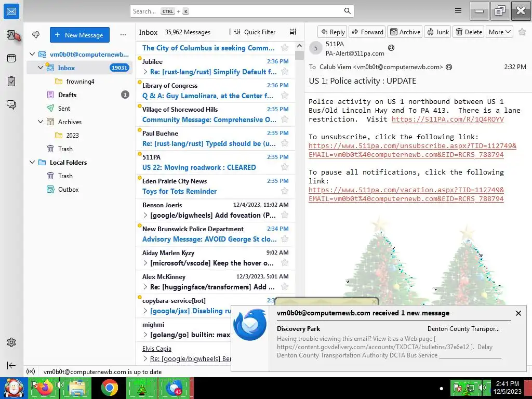Delete the current message

click(x=469, y=32)
